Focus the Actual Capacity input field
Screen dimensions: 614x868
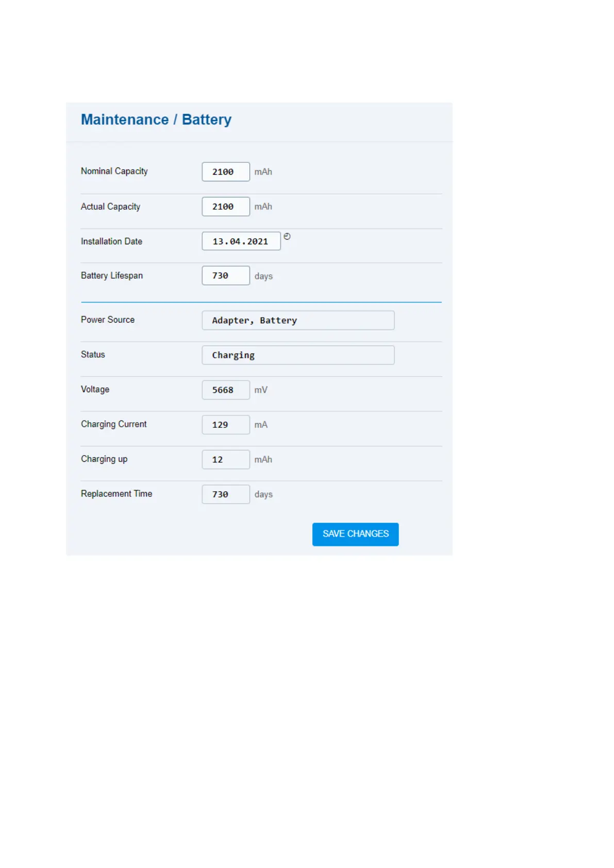tap(226, 207)
